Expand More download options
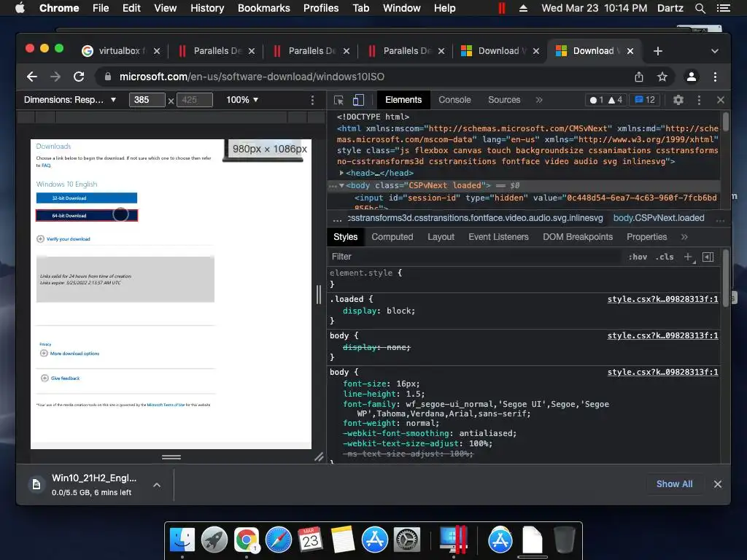This screenshot has height=560, width=747. click(70, 354)
